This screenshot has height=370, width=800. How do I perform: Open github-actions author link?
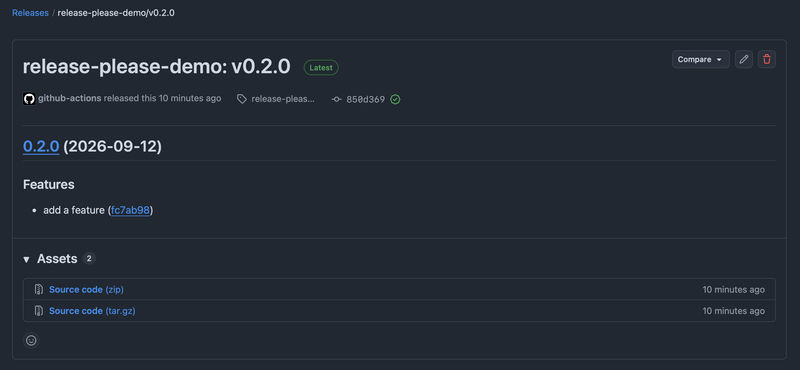tap(69, 98)
